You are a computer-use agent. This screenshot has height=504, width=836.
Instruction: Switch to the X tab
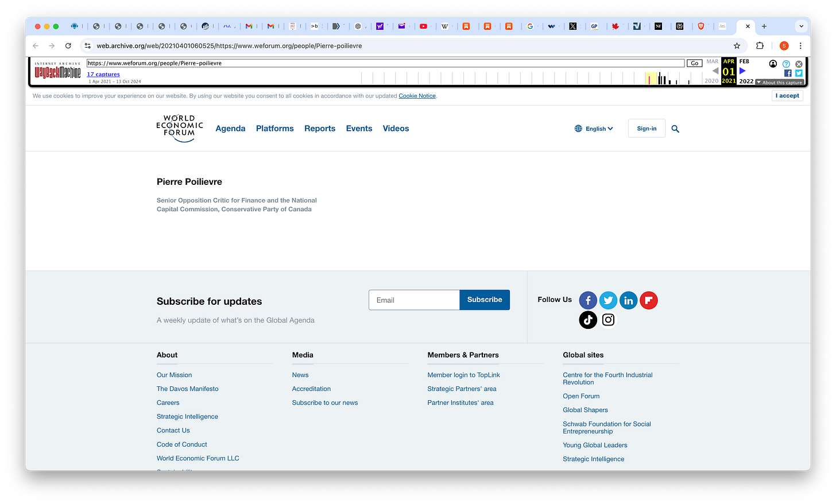pyautogui.click(x=572, y=26)
